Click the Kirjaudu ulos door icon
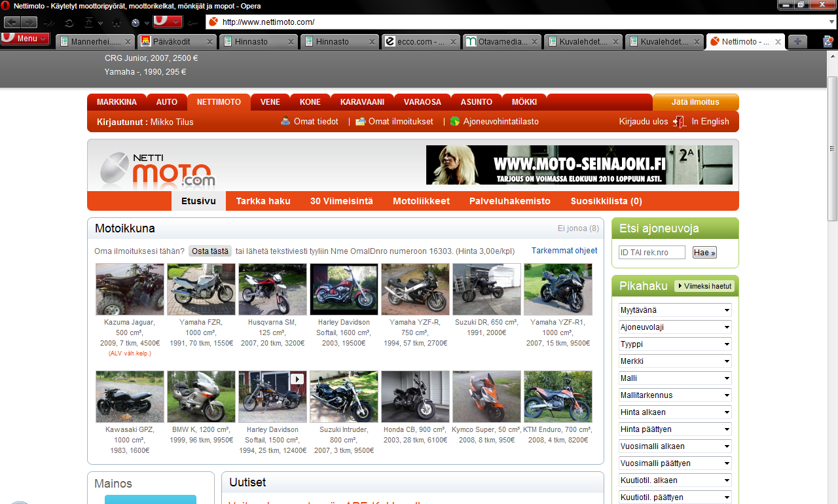This screenshot has height=504, width=838. coord(679,122)
